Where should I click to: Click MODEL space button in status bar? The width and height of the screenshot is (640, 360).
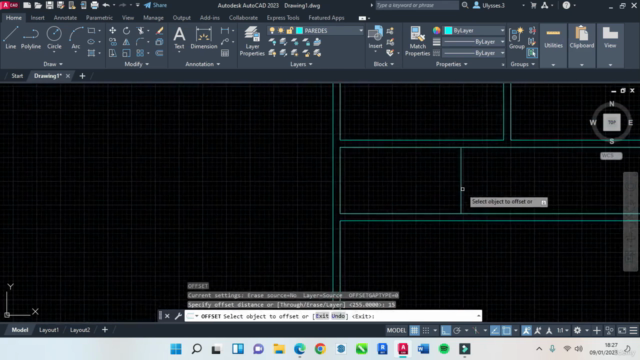pyautogui.click(x=396, y=330)
